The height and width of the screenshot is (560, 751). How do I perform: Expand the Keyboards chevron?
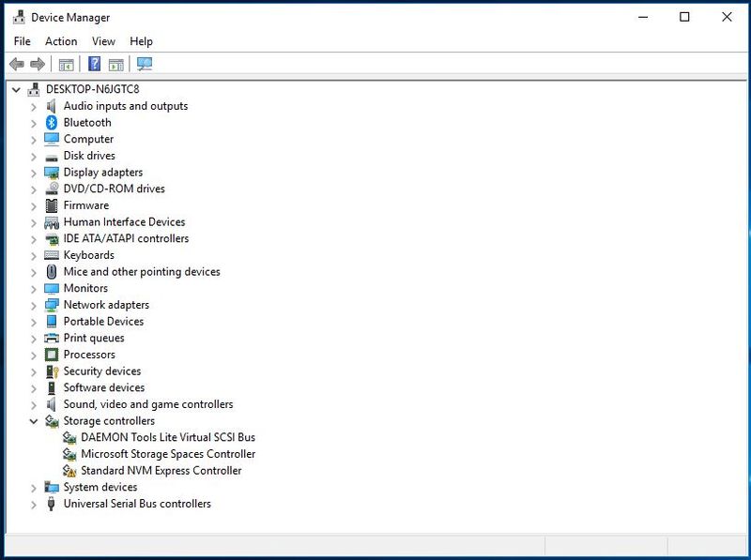(34, 255)
